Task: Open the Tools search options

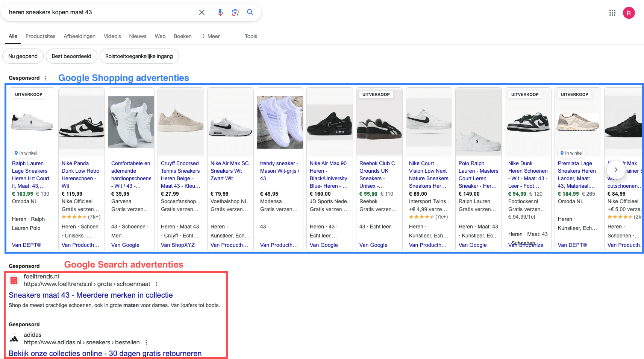Action: [251, 36]
